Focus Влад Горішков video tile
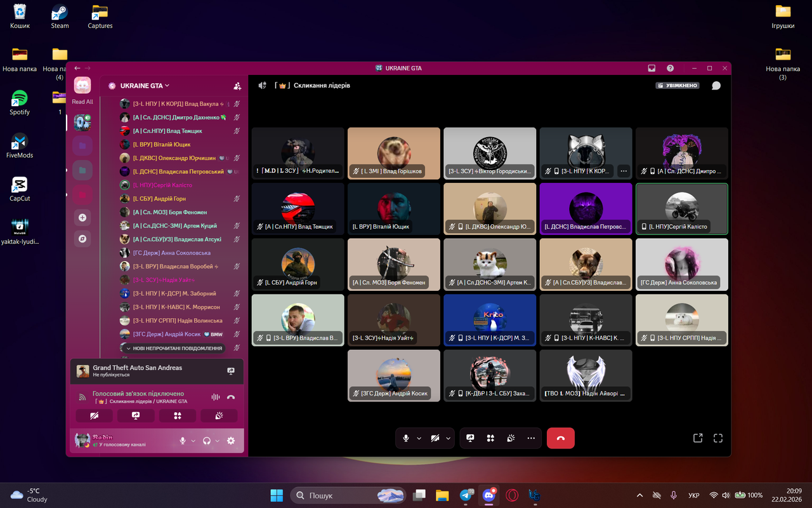 click(x=394, y=154)
